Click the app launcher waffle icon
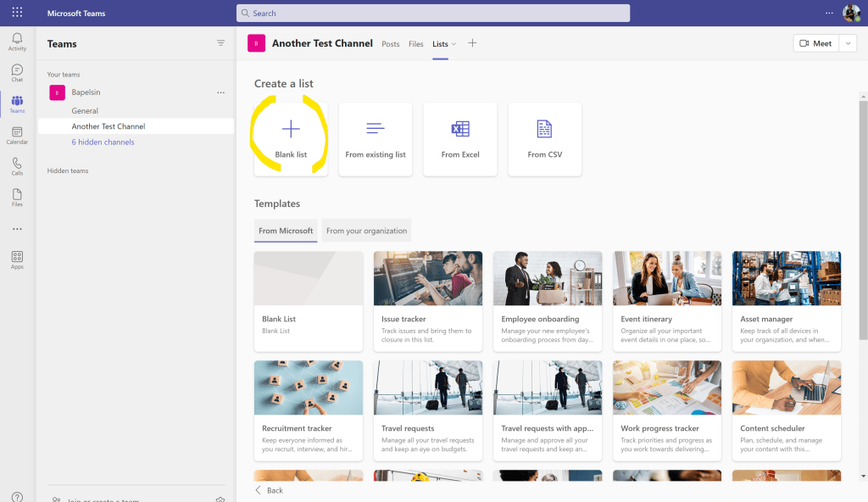The width and height of the screenshot is (868, 502). 17,13
